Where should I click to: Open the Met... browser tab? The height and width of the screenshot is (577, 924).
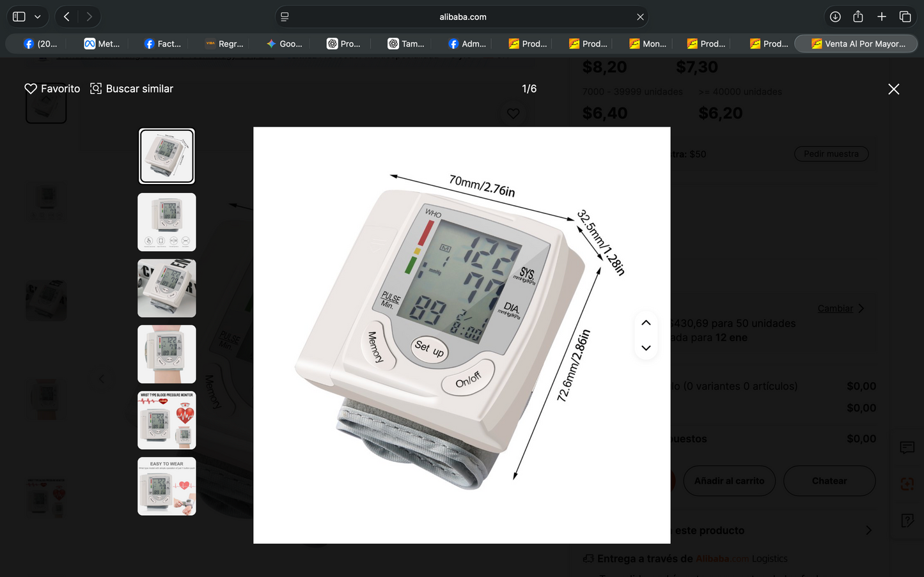[x=102, y=43]
